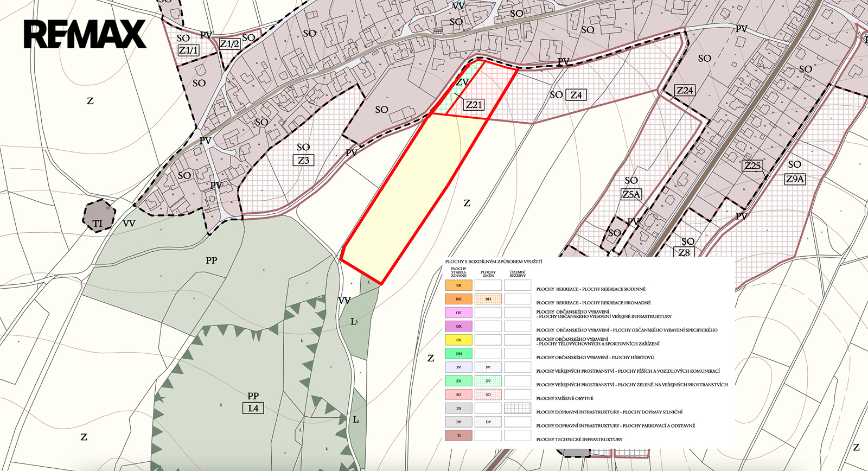Click the 'Plochy smíšené obytné' legend text

coord(565,398)
